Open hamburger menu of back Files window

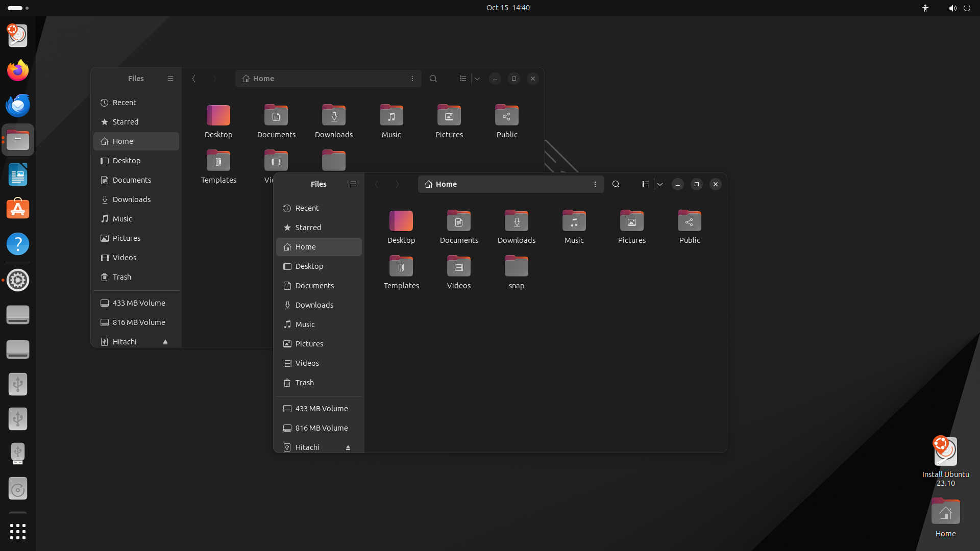pyautogui.click(x=170, y=79)
